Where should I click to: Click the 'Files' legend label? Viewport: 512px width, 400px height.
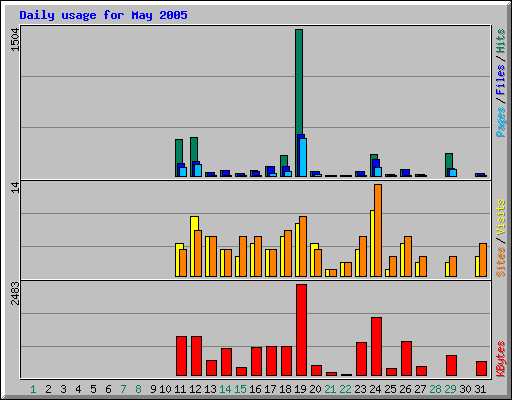(x=500, y=80)
